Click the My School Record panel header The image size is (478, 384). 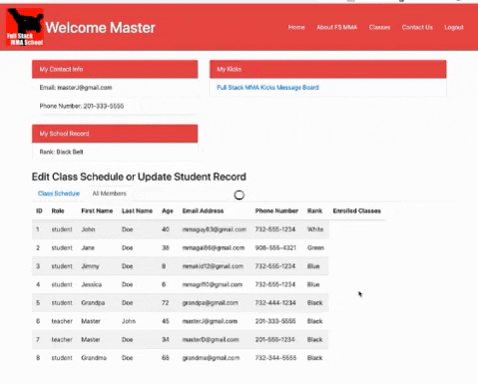pyautogui.click(x=115, y=134)
